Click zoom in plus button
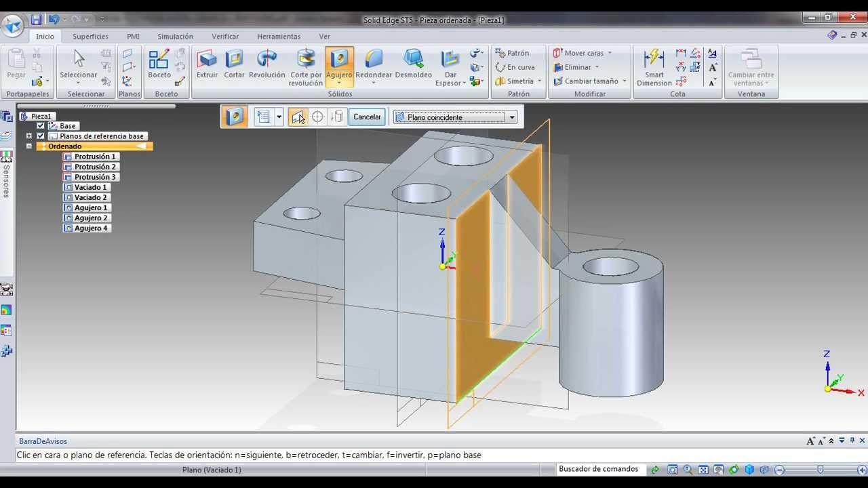The image size is (868, 488). coord(863,470)
